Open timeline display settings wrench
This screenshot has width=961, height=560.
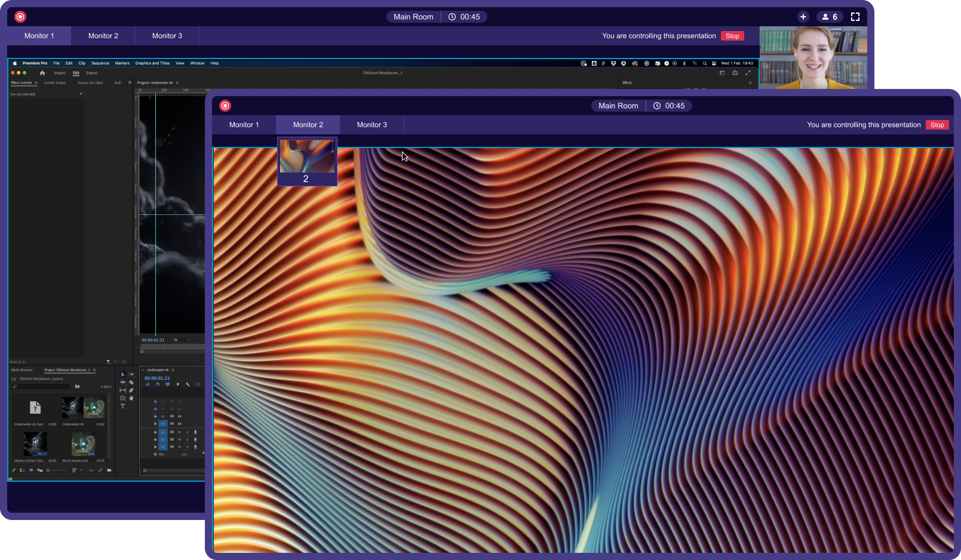tap(188, 384)
